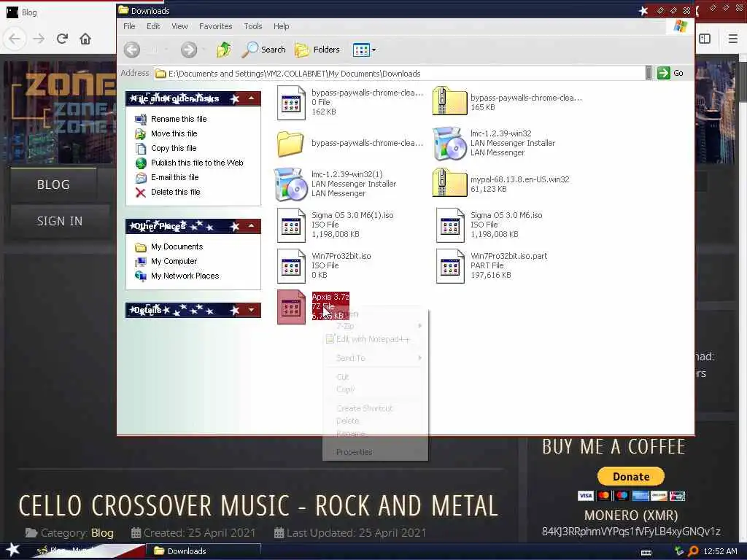Choose Cut in the context menu
The image size is (747, 560).
click(x=375, y=377)
